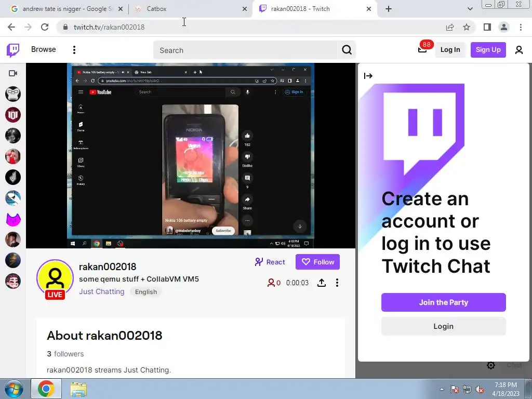Click the Twitch logo home icon
Image resolution: width=532 pixels, height=399 pixels.
[x=13, y=50]
